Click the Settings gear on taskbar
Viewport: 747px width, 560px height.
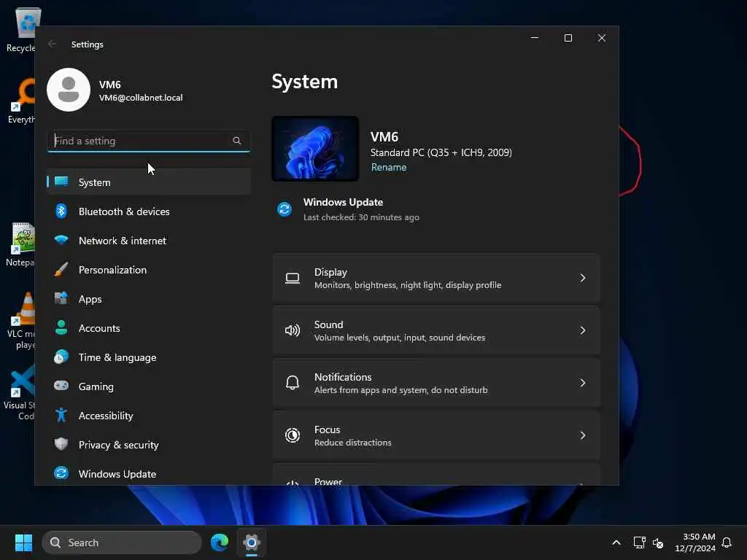point(252,542)
